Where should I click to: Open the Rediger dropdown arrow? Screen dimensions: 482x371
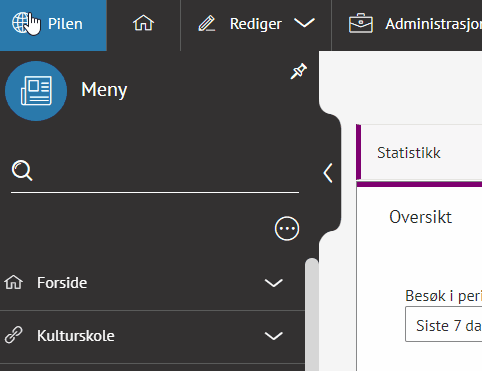(304, 23)
